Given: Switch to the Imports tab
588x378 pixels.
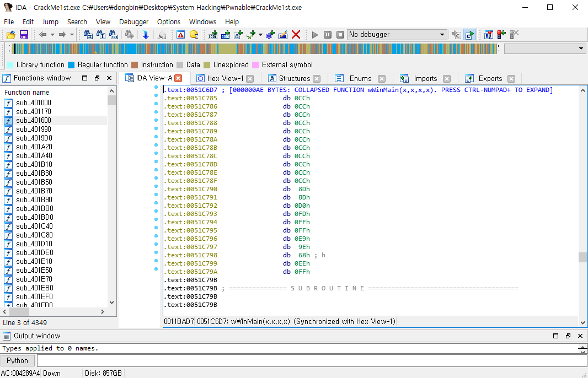Looking at the screenshot, I should click(425, 78).
